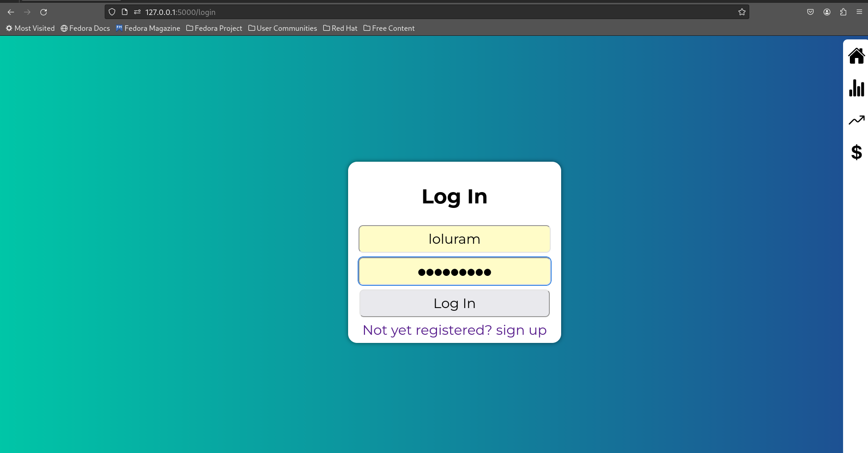This screenshot has width=868, height=453.
Task: Click the site permissions icon in address bar
Action: tap(137, 12)
